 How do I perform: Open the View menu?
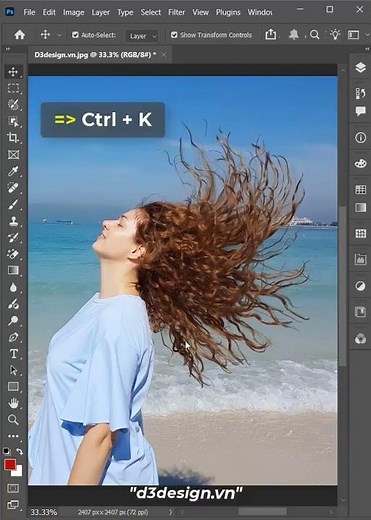click(x=200, y=12)
